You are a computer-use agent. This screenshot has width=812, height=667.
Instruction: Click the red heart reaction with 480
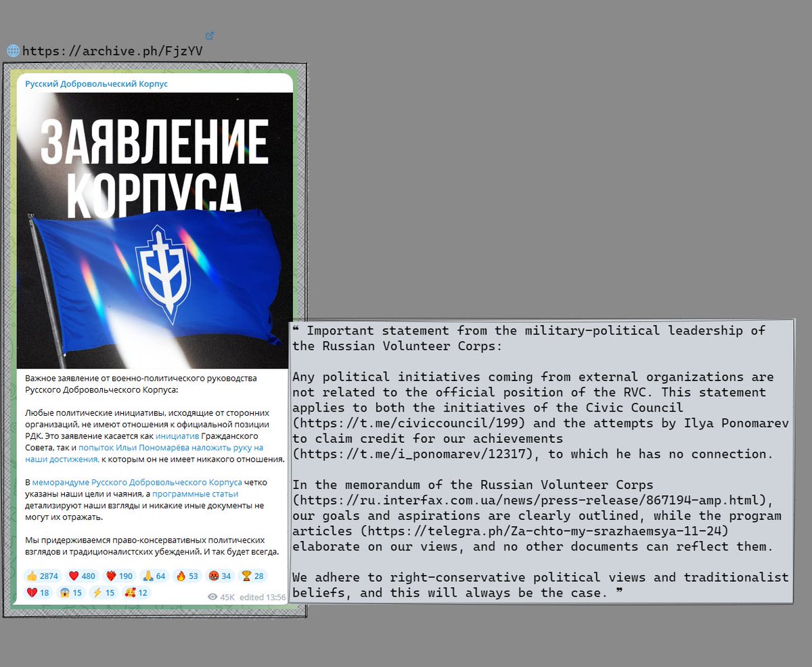(82, 576)
